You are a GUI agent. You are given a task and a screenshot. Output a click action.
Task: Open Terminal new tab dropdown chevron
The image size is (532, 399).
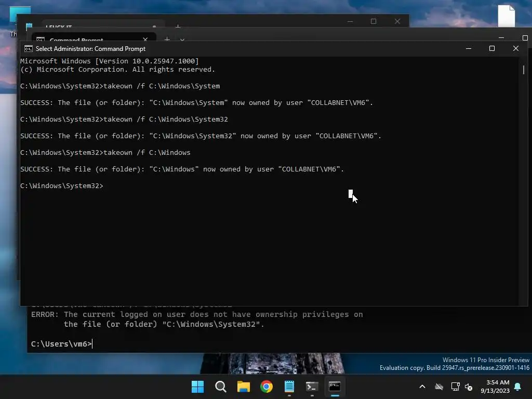[182, 39]
